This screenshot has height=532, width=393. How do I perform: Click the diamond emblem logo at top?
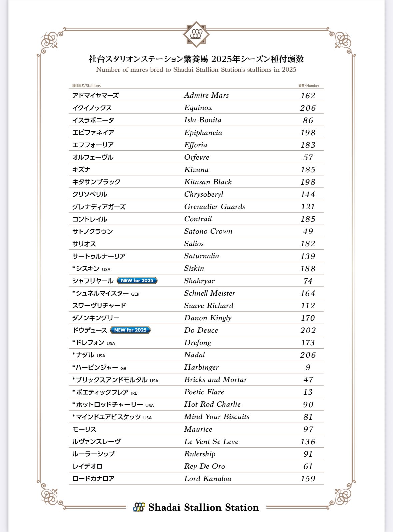[x=196, y=34]
